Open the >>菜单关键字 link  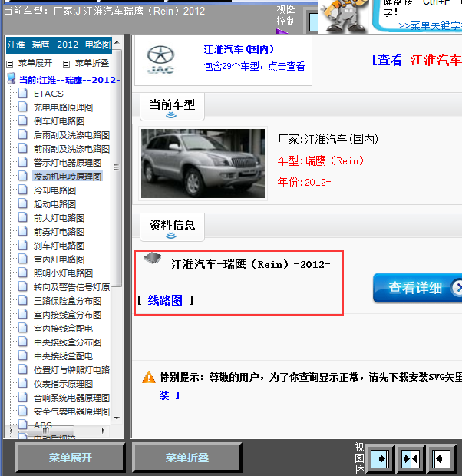click(x=430, y=26)
